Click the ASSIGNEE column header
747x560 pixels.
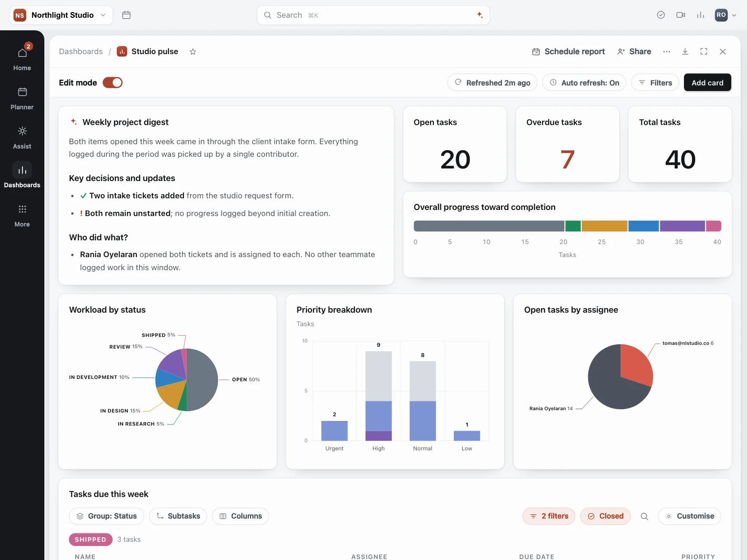tap(369, 556)
